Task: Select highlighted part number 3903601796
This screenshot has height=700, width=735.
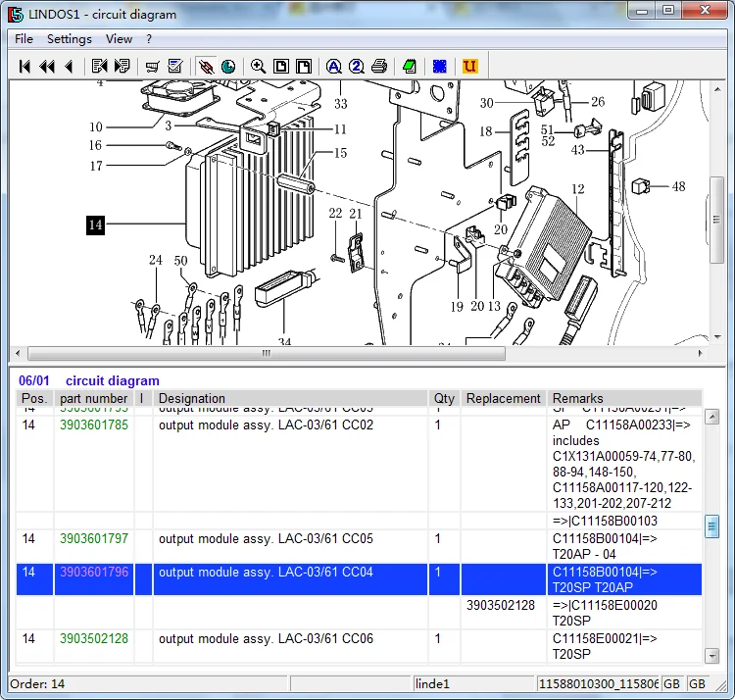Action: (94, 572)
